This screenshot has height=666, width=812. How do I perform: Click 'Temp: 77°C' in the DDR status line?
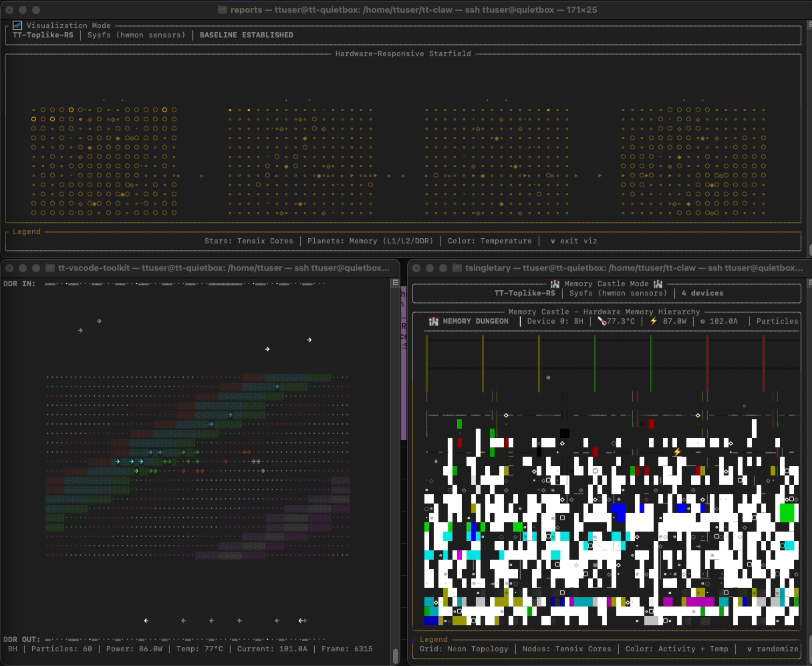(199, 649)
